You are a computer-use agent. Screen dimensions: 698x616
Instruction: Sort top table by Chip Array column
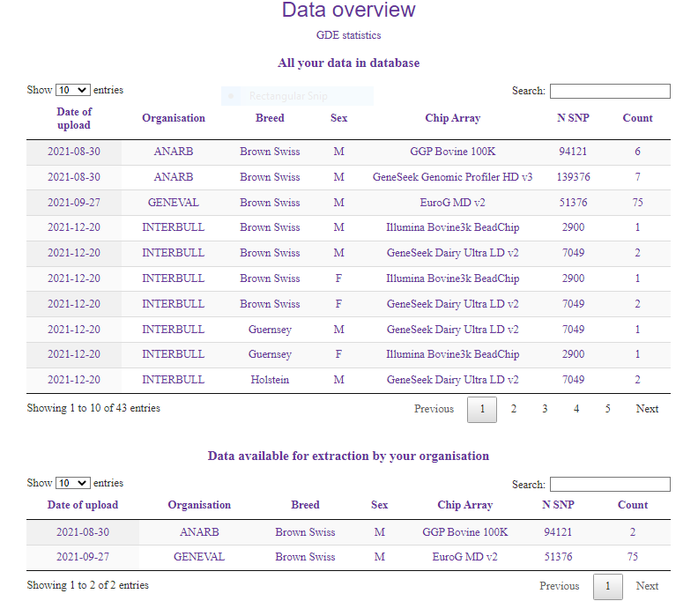tap(452, 118)
